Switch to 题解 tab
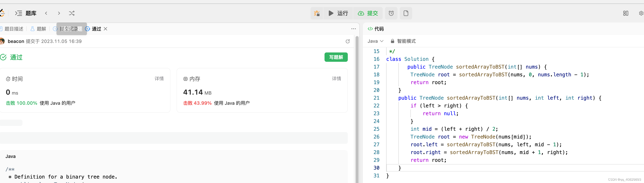Viewport: 644px width, 183px height. click(38, 29)
